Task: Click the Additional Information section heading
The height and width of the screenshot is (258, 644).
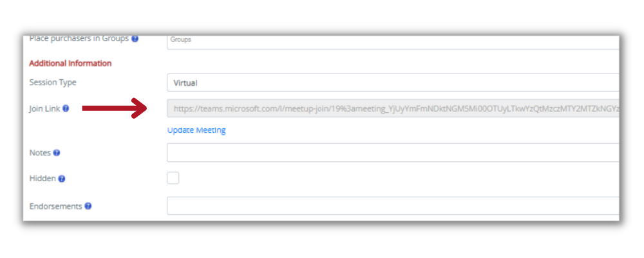Action: click(70, 63)
